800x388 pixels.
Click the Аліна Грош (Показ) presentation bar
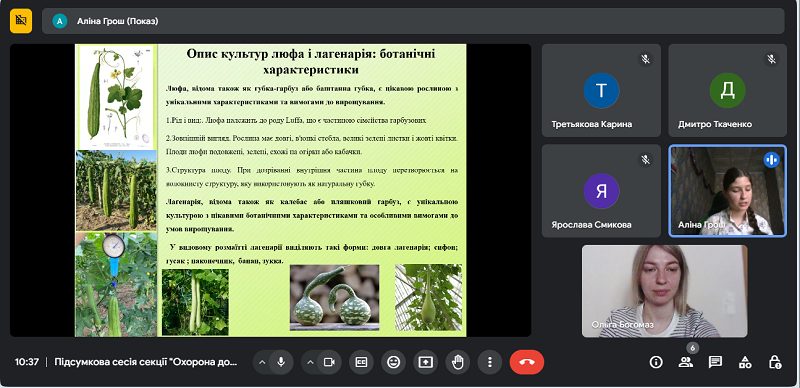coord(413,21)
